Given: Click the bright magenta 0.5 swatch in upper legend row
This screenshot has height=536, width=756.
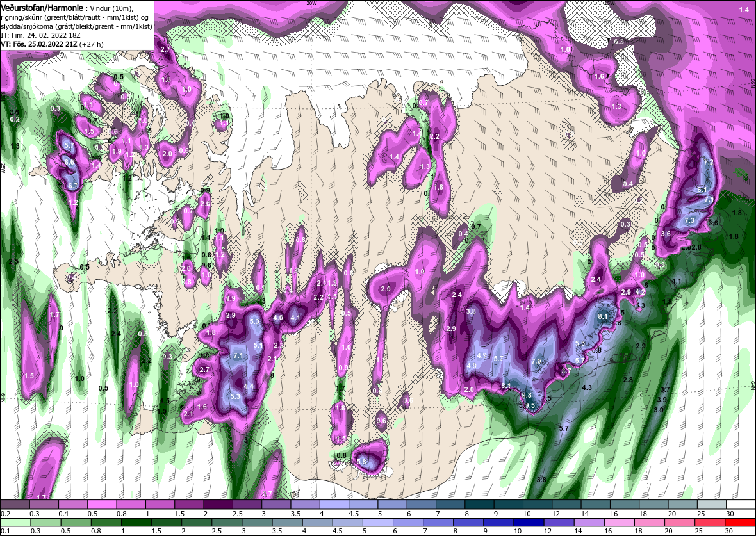Looking at the screenshot, I should tap(102, 504).
